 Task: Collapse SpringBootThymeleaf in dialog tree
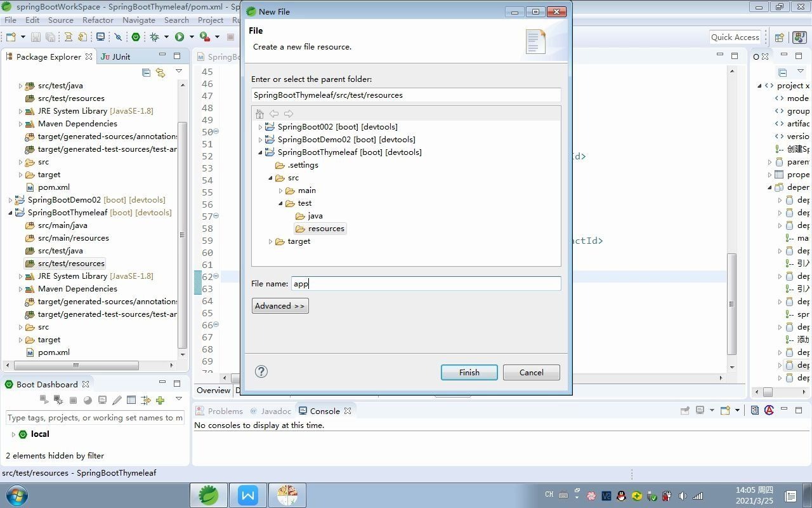pyautogui.click(x=260, y=152)
